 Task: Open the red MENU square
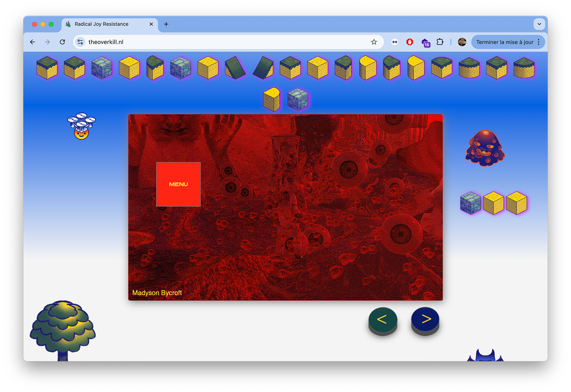[x=178, y=184]
